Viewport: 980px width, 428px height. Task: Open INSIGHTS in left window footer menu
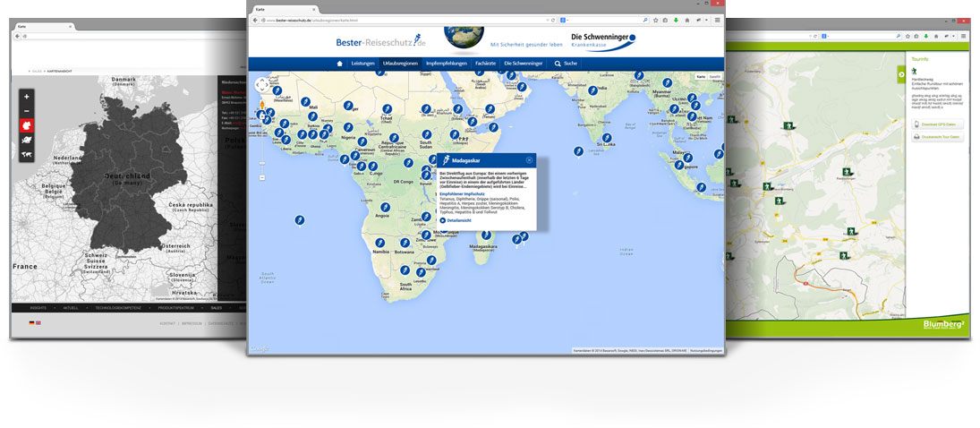[38, 308]
